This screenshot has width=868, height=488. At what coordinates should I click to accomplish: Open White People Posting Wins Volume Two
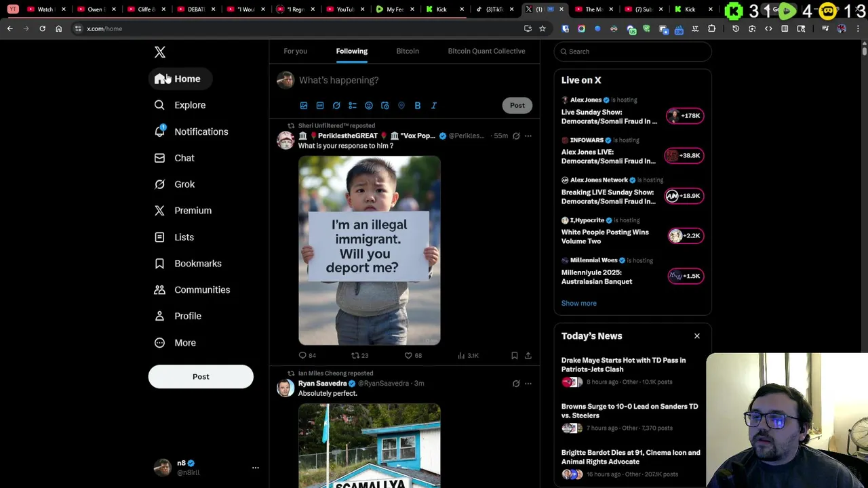coord(605,237)
